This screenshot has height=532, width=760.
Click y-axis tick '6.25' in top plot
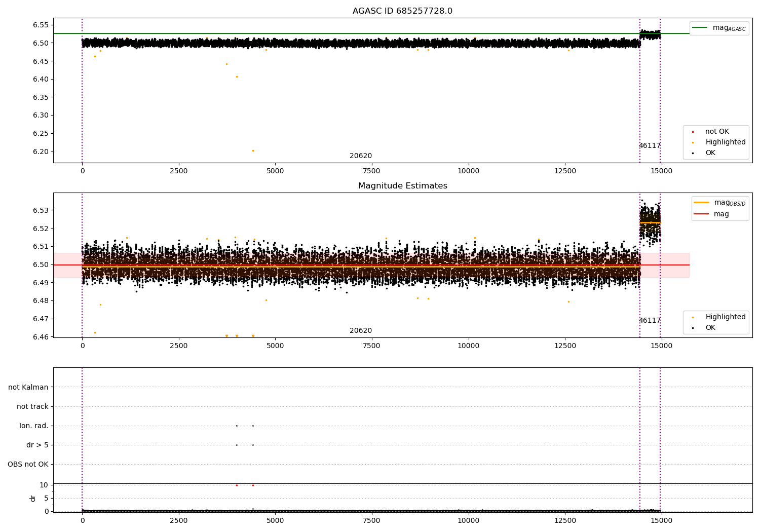tap(40, 133)
